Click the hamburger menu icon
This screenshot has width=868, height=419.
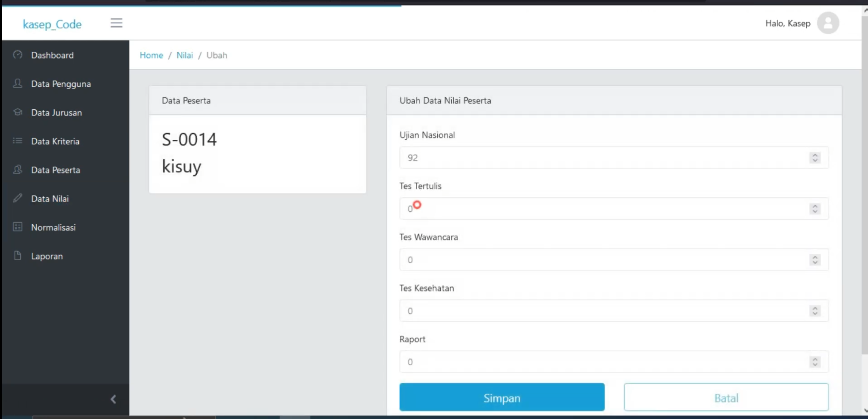116,23
